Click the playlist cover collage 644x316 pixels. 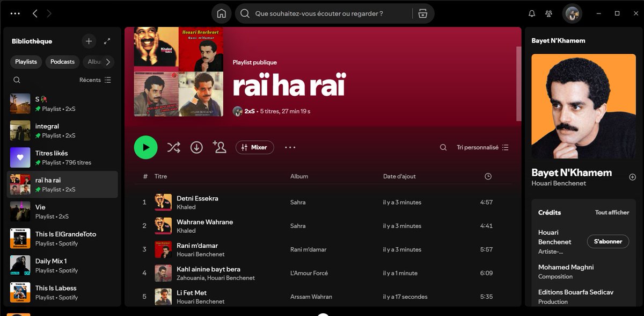pyautogui.click(x=179, y=71)
